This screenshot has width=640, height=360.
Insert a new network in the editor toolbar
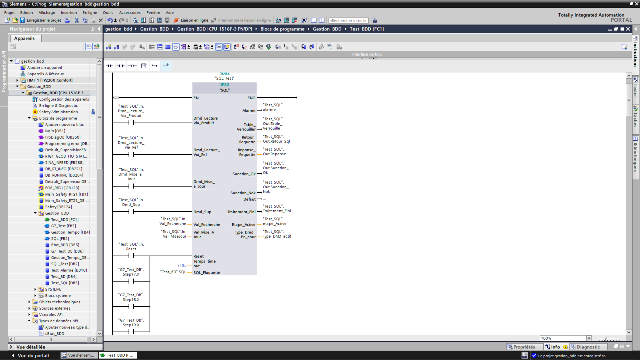109,47
